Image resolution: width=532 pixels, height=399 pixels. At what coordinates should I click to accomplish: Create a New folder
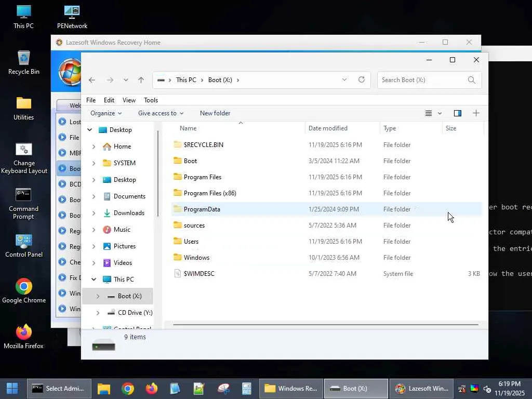[x=215, y=113]
